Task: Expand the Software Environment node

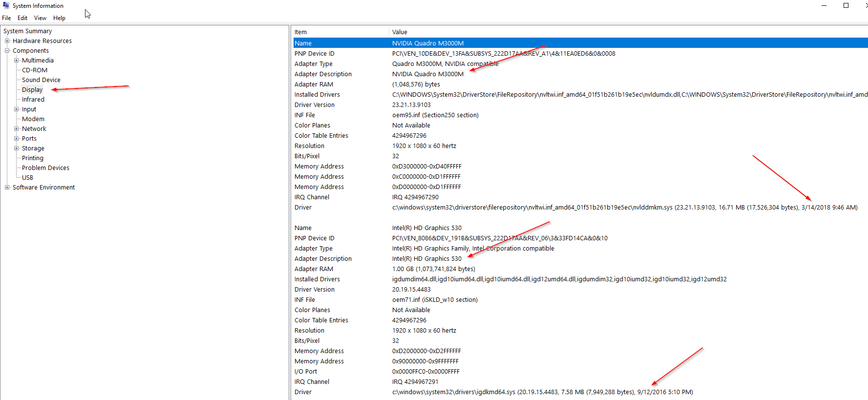Action: [x=7, y=188]
